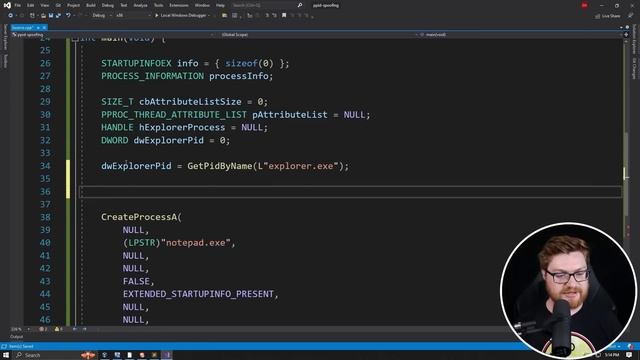Place cursor on empty line 36

[351, 191]
